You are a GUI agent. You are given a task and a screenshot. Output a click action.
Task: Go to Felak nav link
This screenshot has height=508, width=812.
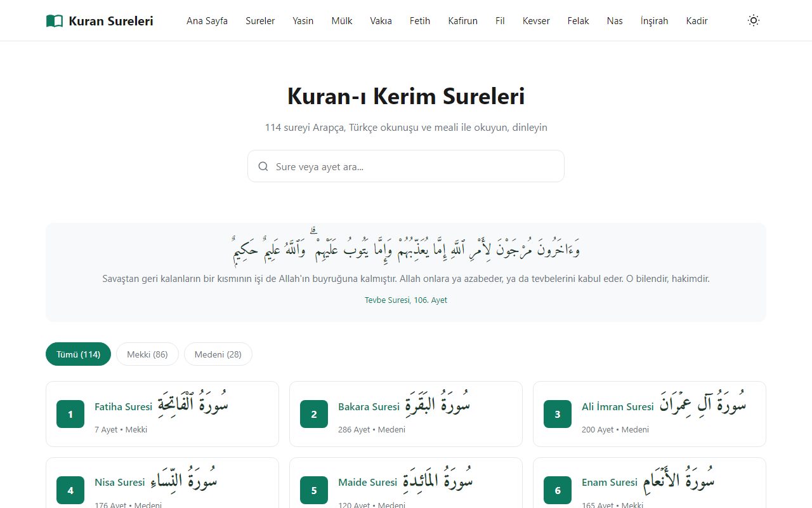click(579, 21)
